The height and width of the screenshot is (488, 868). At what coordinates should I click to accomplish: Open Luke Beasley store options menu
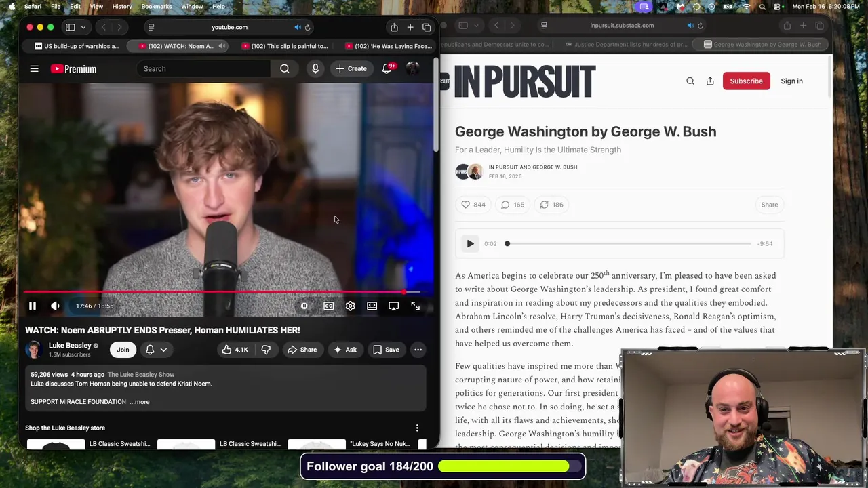[417, 428]
